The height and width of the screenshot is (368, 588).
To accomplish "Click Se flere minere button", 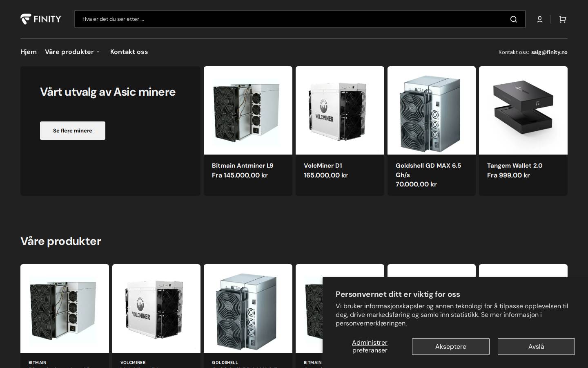I will pyautogui.click(x=73, y=130).
